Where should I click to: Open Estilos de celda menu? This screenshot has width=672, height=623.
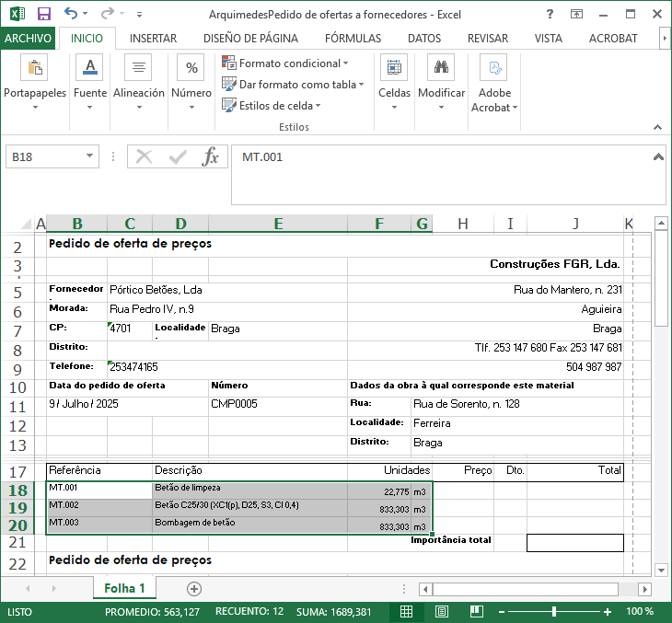tap(272, 105)
